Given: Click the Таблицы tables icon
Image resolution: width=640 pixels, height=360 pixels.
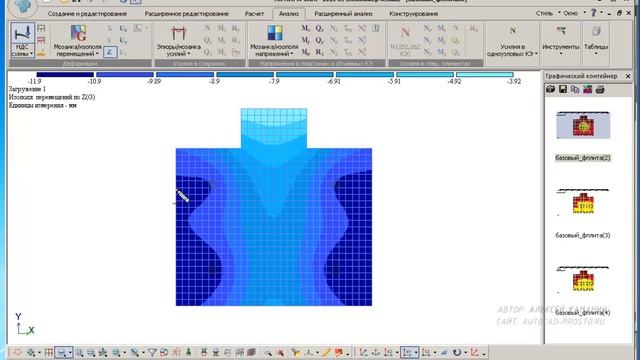Looking at the screenshot, I should coord(596,31).
